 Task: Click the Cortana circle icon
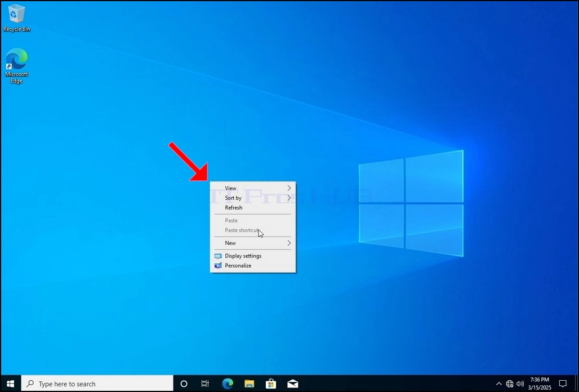184,384
